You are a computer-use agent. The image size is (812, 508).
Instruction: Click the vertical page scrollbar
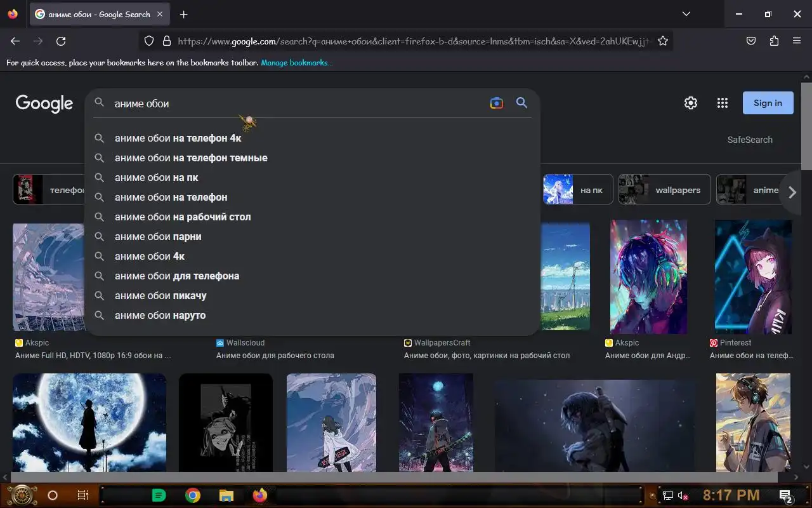[806, 127]
